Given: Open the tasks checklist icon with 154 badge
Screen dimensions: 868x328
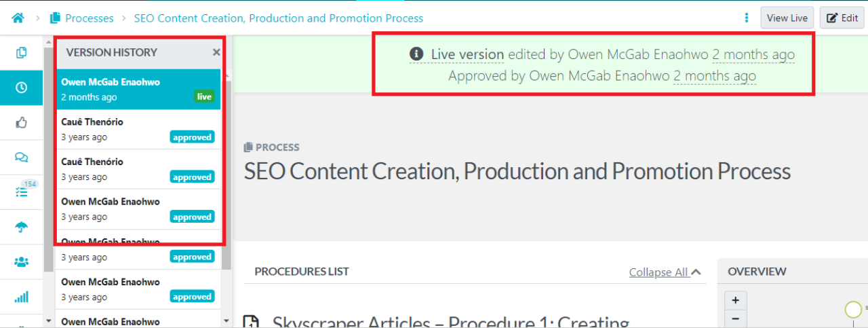Looking at the screenshot, I should 22,192.
